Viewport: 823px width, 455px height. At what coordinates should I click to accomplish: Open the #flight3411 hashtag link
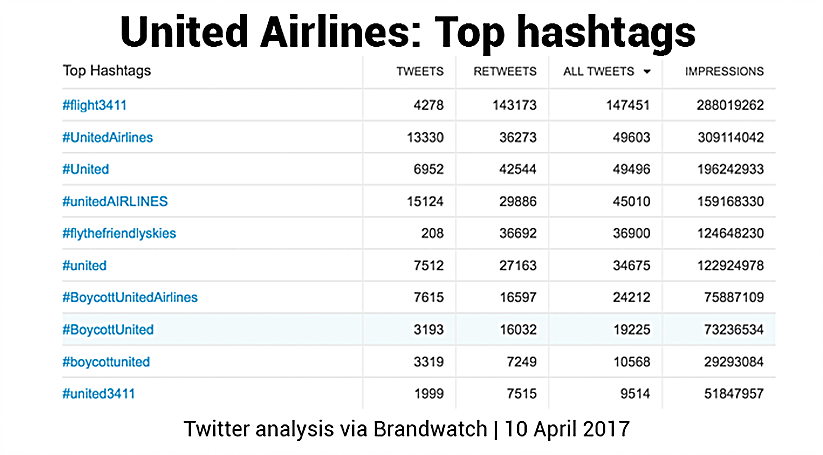94,105
